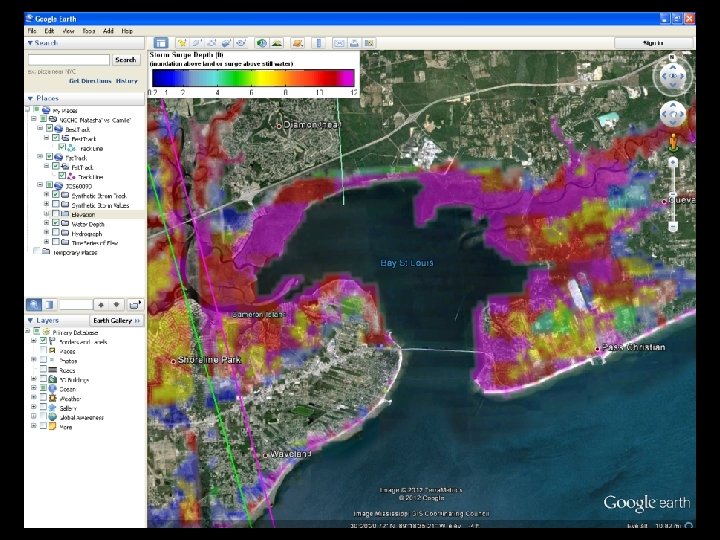This screenshot has height=540, width=720.
Task: Expand the Synthetic Storm Values node
Action: (46, 205)
